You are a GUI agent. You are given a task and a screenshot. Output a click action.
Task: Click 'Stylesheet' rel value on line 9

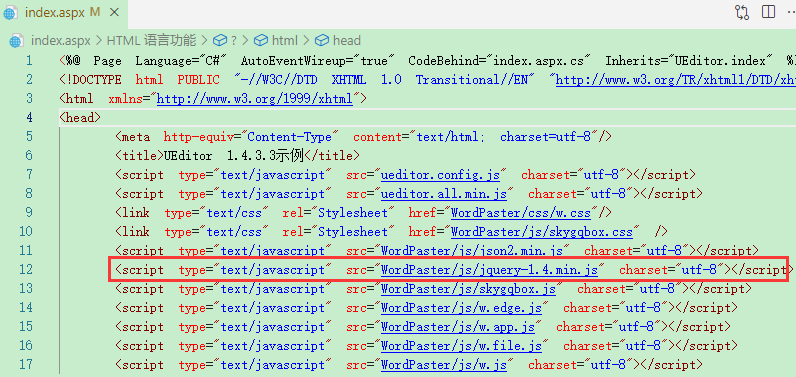353,213
